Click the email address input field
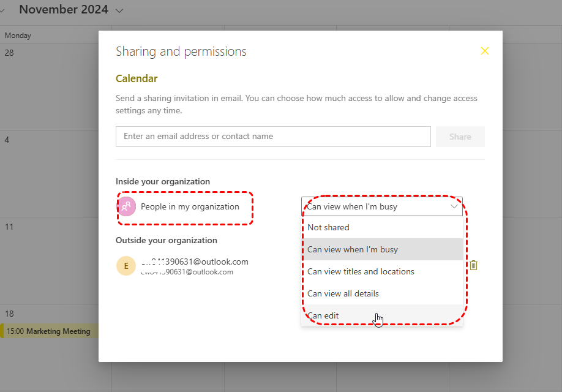Screen dimensions: 562x392 (273, 137)
